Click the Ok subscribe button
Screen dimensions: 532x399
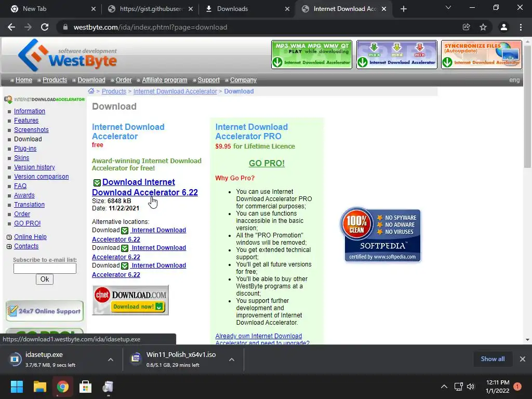point(45,279)
